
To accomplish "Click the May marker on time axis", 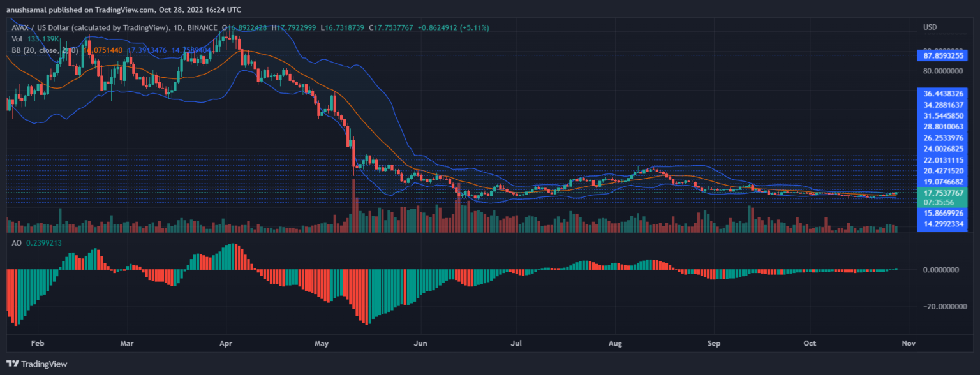I will (x=322, y=343).
